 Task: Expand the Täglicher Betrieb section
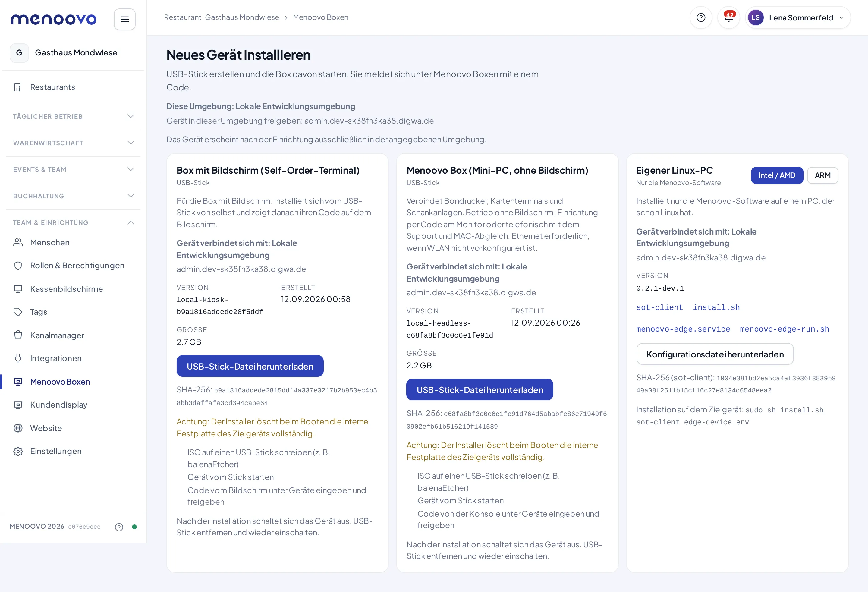click(x=73, y=117)
